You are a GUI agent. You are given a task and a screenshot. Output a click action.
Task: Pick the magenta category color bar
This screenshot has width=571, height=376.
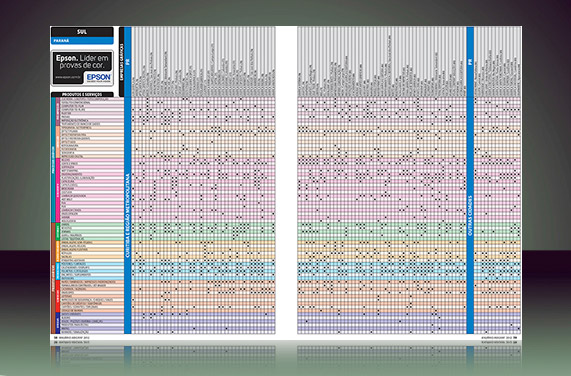pyautogui.click(x=58, y=190)
